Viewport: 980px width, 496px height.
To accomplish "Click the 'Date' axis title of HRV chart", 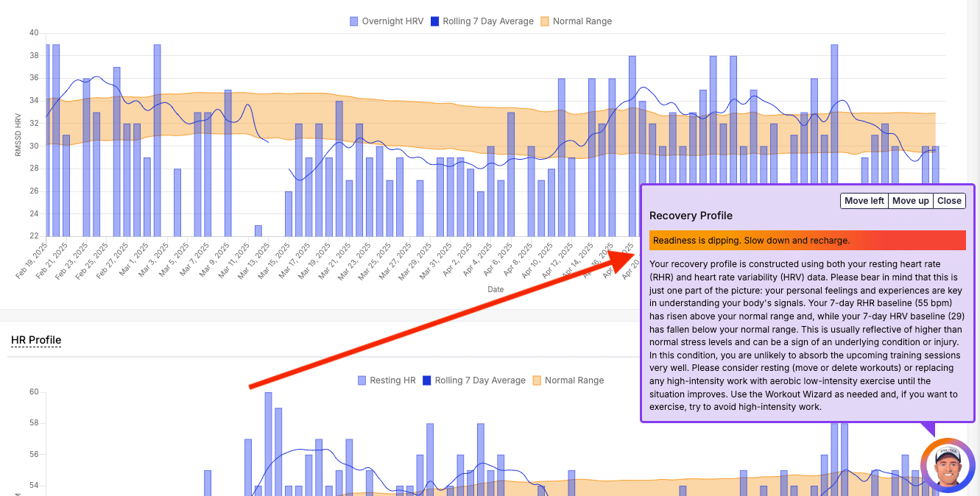I will [496, 289].
